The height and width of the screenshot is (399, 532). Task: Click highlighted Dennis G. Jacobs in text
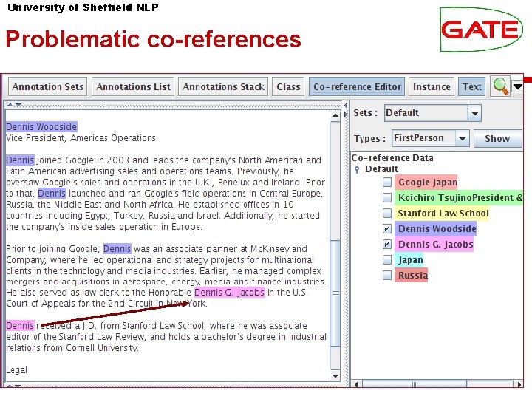pos(229,292)
